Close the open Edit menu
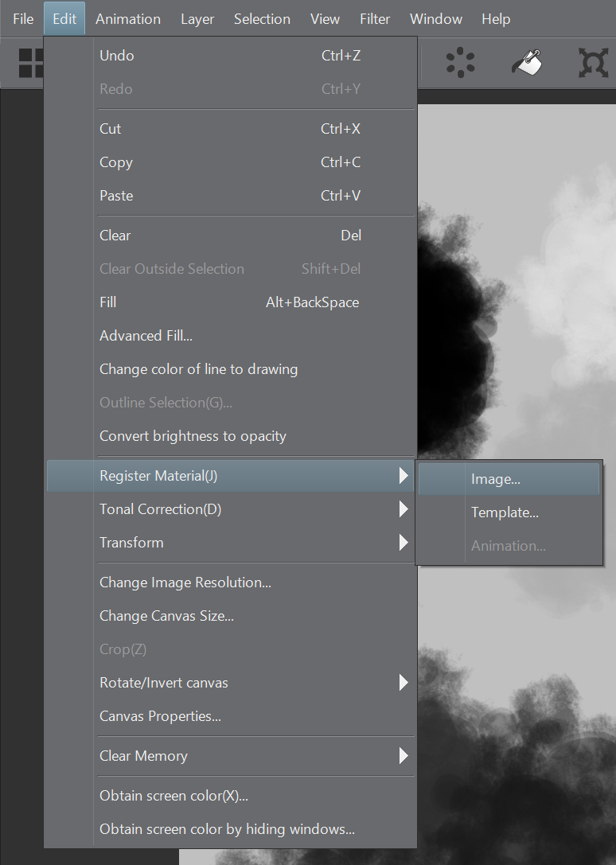 [x=64, y=19]
